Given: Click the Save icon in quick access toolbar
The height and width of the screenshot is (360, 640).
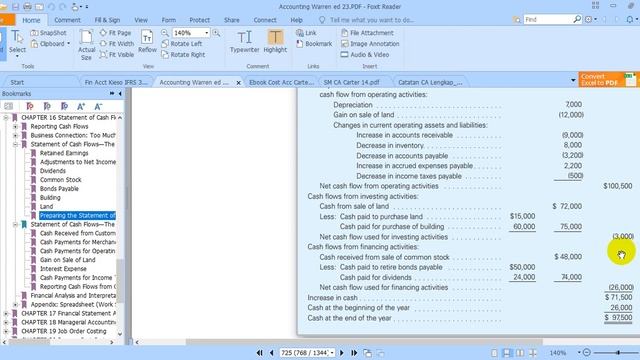Looking at the screenshot, I should pyautogui.click(x=16, y=7).
